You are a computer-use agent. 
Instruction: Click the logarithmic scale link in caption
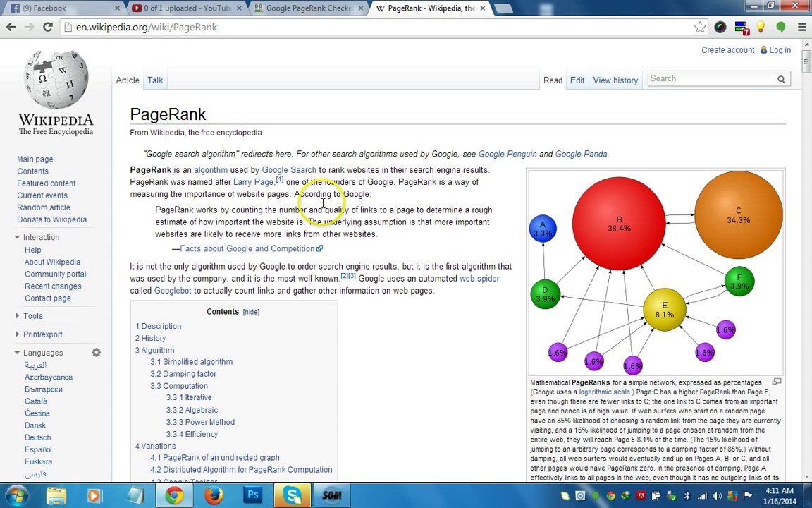pyautogui.click(x=604, y=392)
